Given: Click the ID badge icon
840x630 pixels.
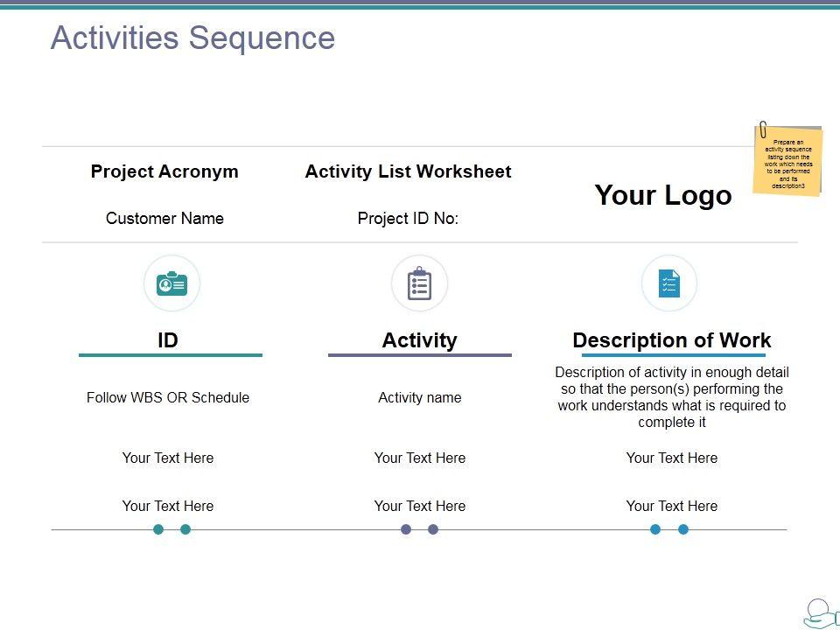Looking at the screenshot, I should click(x=171, y=283).
